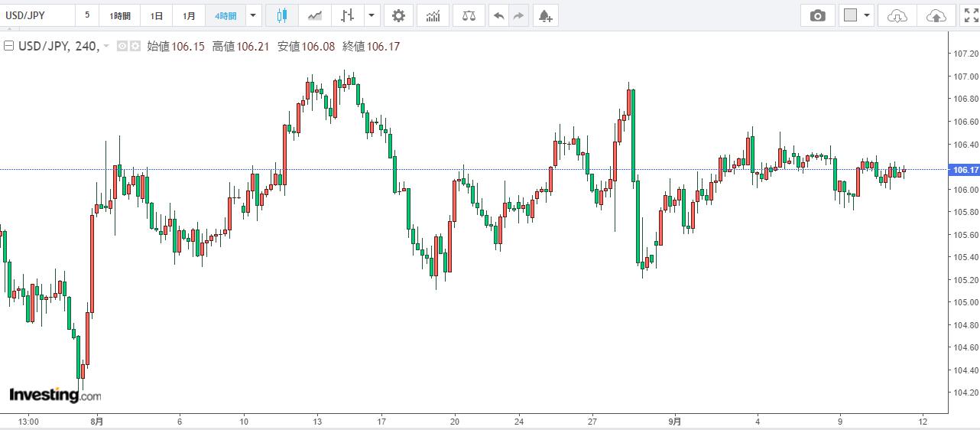This screenshot has width=980, height=430.
Task: Expand the chart style dropdown arrow
Action: click(x=372, y=15)
